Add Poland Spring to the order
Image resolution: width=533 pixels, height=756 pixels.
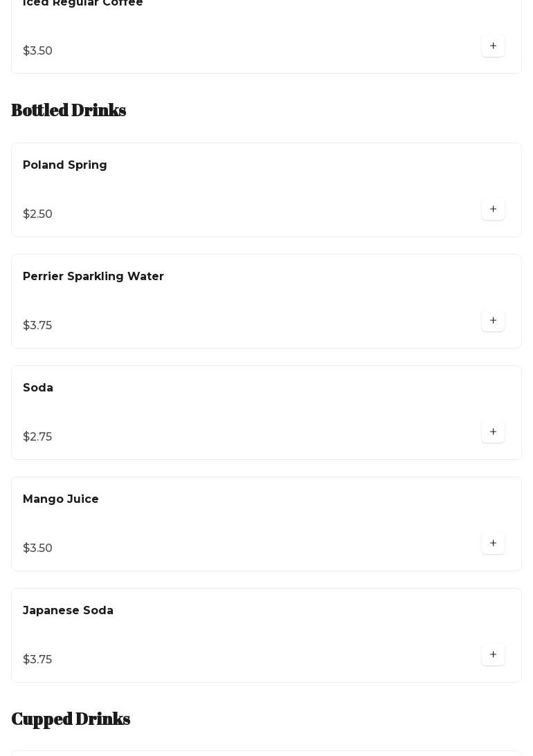[x=493, y=210]
